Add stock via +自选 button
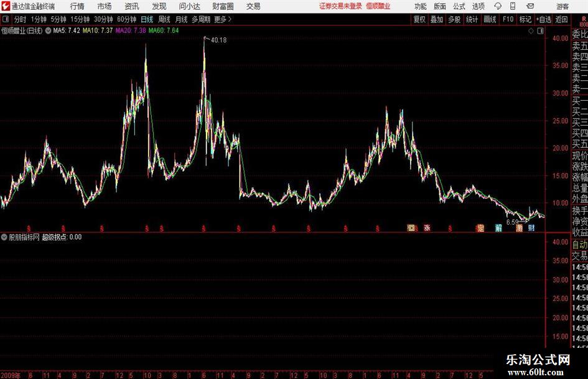This screenshot has height=379, width=588. [544, 19]
